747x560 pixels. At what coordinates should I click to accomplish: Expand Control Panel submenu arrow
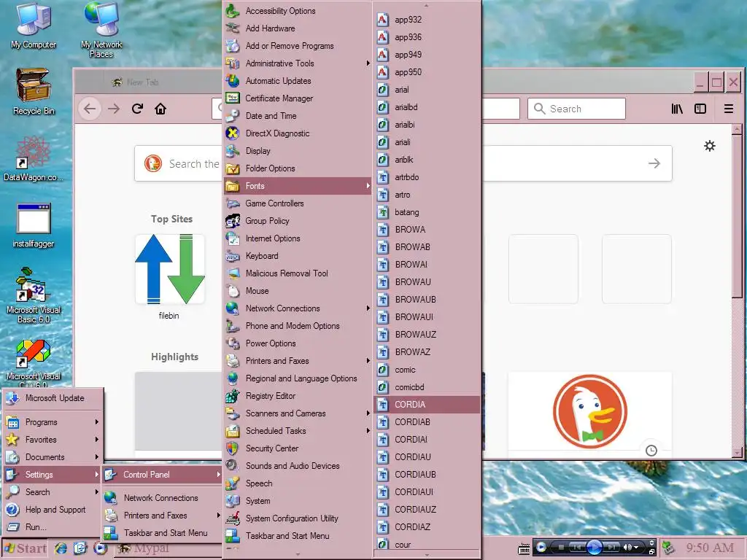coord(219,474)
